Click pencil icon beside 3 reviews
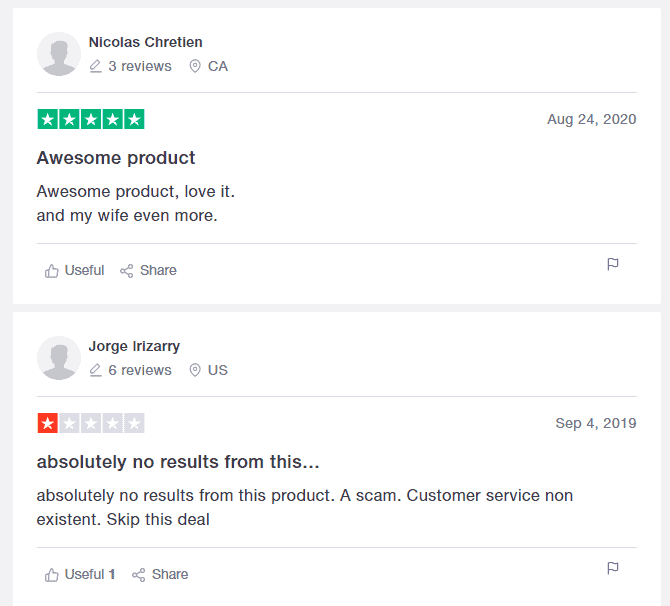 pos(95,66)
